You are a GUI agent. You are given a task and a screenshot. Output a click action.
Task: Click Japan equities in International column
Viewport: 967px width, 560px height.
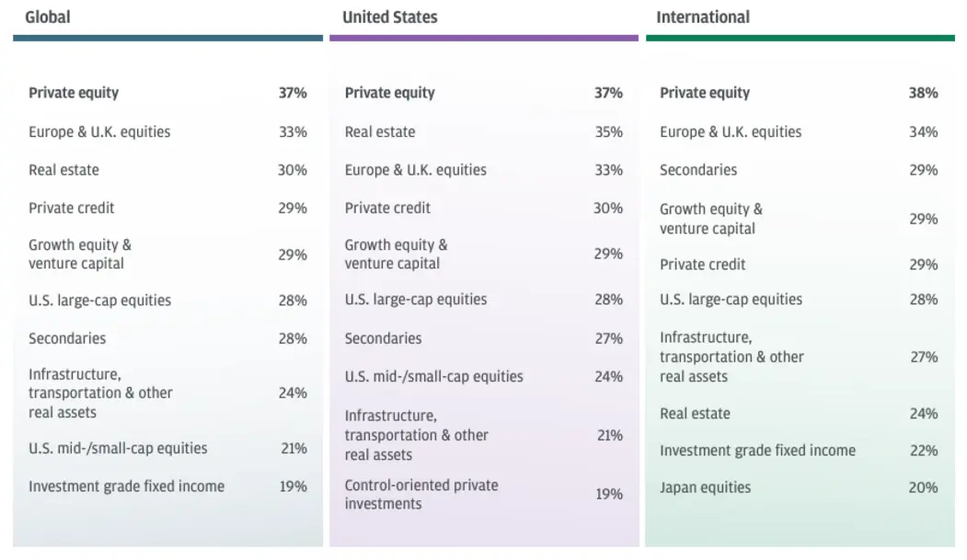pyautogui.click(x=706, y=487)
